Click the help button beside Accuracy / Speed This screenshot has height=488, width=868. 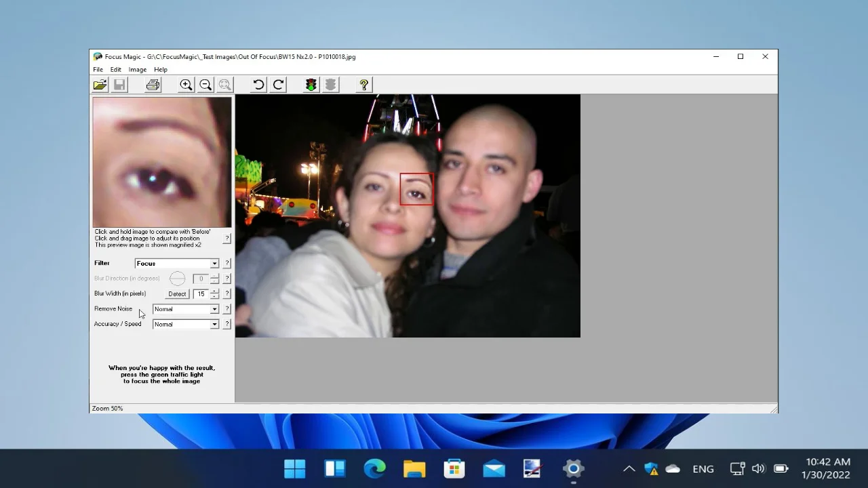click(x=226, y=325)
